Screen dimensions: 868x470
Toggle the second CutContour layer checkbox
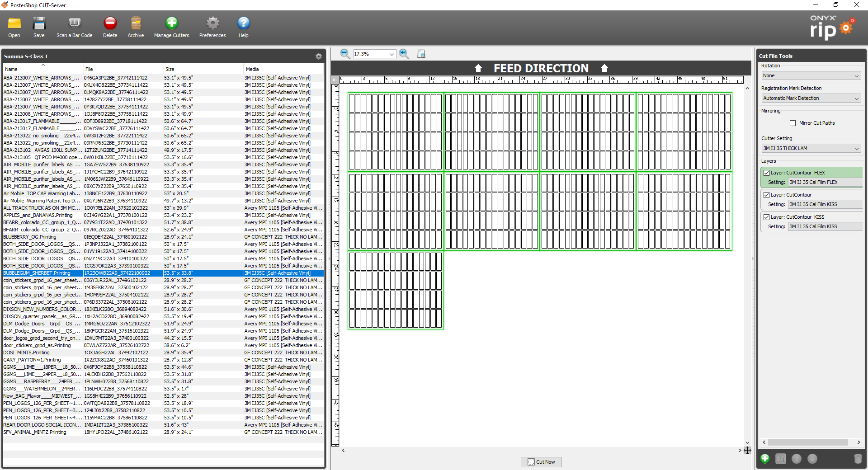point(766,195)
